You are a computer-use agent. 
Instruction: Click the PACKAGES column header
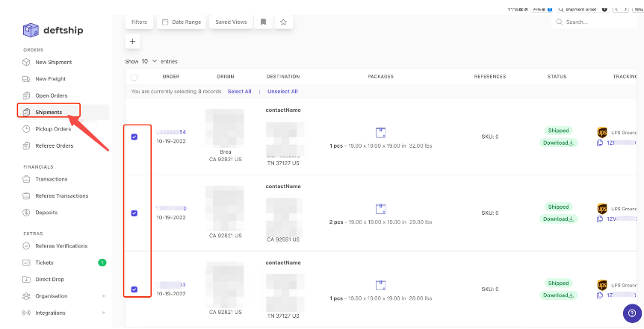[x=381, y=77]
